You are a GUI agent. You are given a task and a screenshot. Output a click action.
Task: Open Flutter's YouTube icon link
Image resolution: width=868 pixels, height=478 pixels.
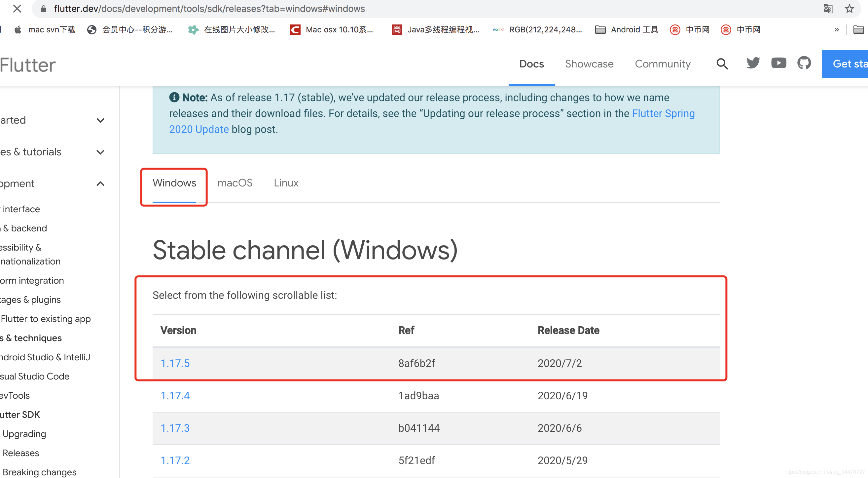pos(779,63)
